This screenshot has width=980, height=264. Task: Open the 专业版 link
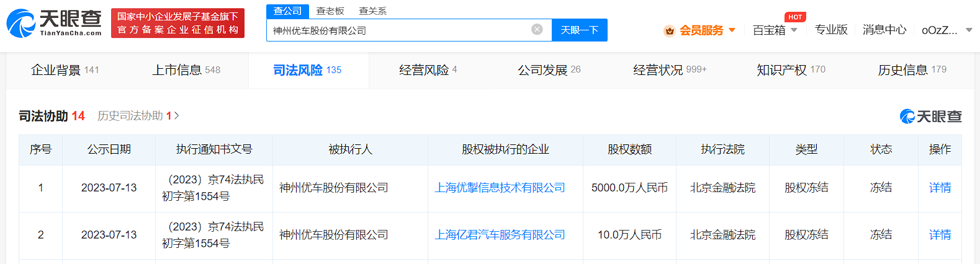pyautogui.click(x=831, y=30)
